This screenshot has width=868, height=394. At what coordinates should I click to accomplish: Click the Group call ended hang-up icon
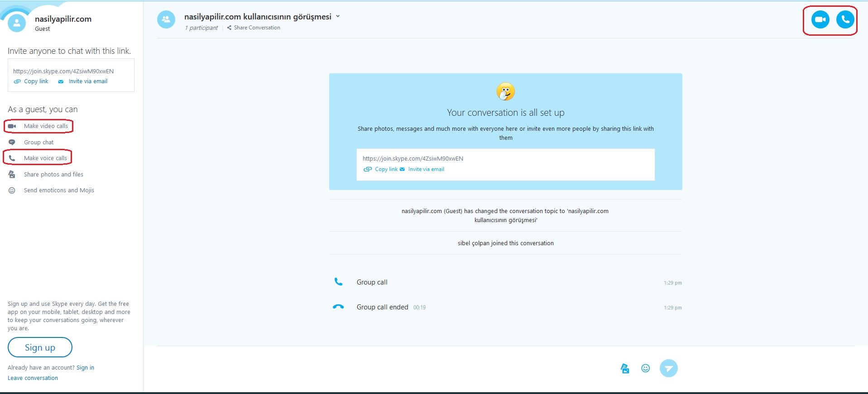click(338, 307)
